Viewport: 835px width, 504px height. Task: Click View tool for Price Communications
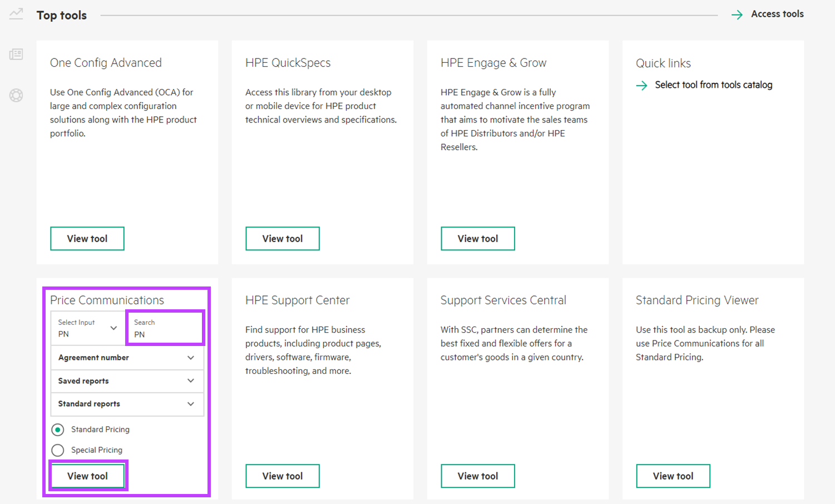coord(87,476)
